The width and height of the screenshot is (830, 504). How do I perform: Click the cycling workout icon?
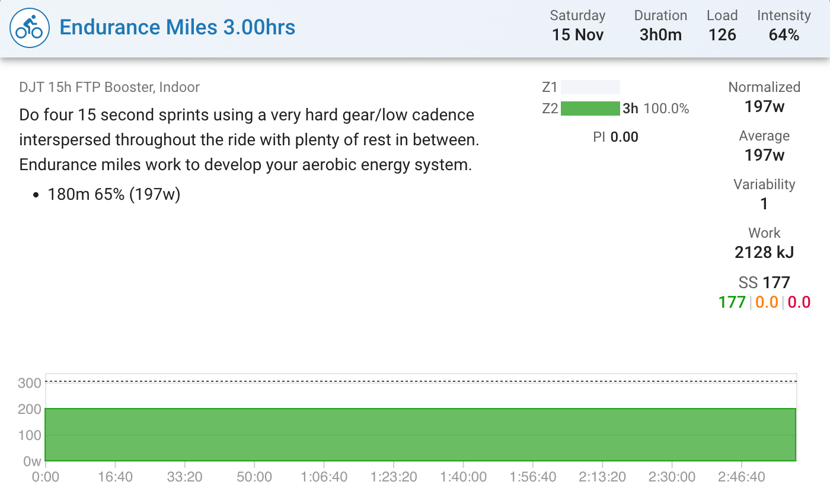coord(29,27)
